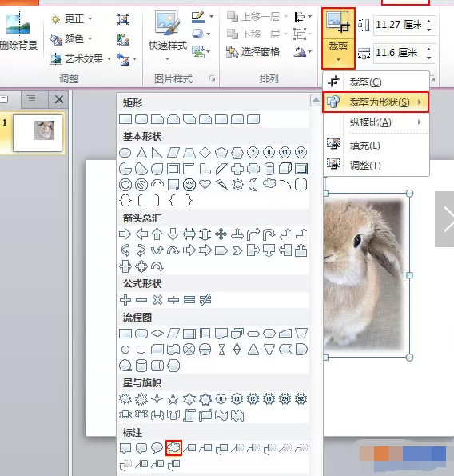454x476 pixels.
Task: Pick the diamond shape
Action: tap(205, 152)
